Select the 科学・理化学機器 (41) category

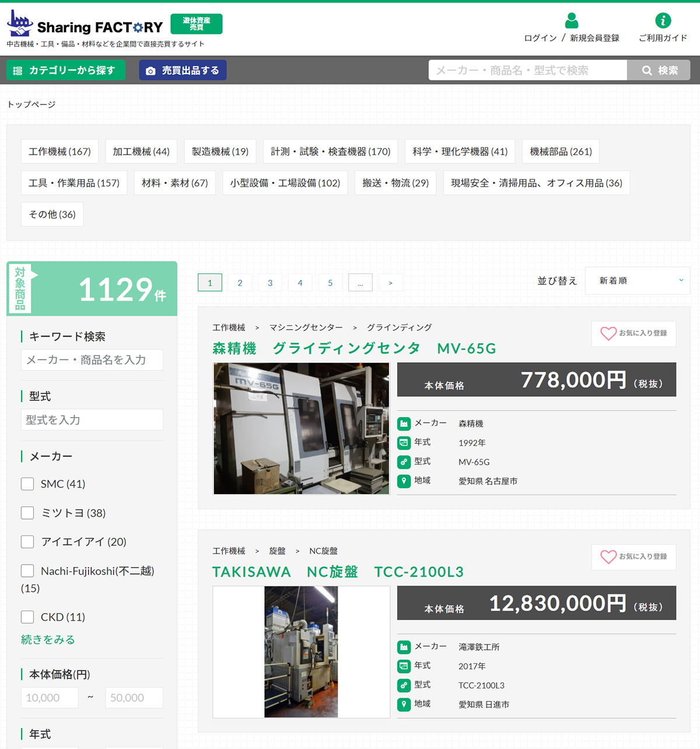tap(460, 152)
